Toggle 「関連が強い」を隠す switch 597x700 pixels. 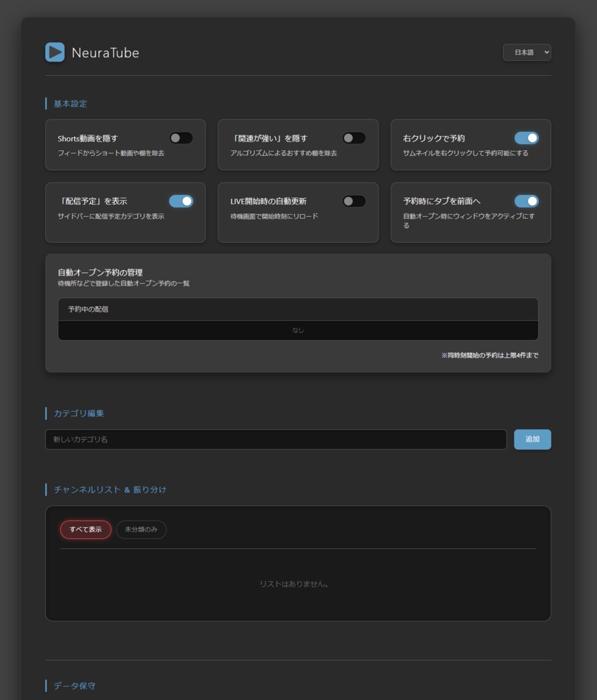click(354, 138)
